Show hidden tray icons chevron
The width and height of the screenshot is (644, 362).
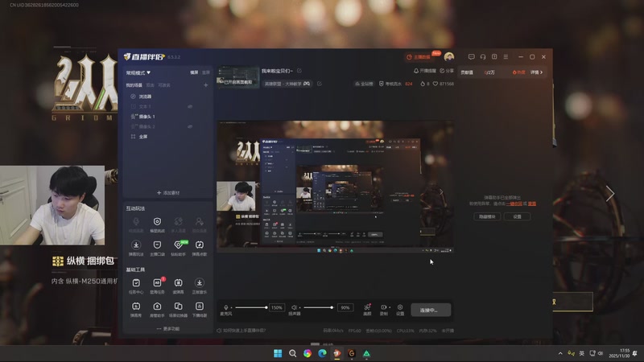point(560,353)
